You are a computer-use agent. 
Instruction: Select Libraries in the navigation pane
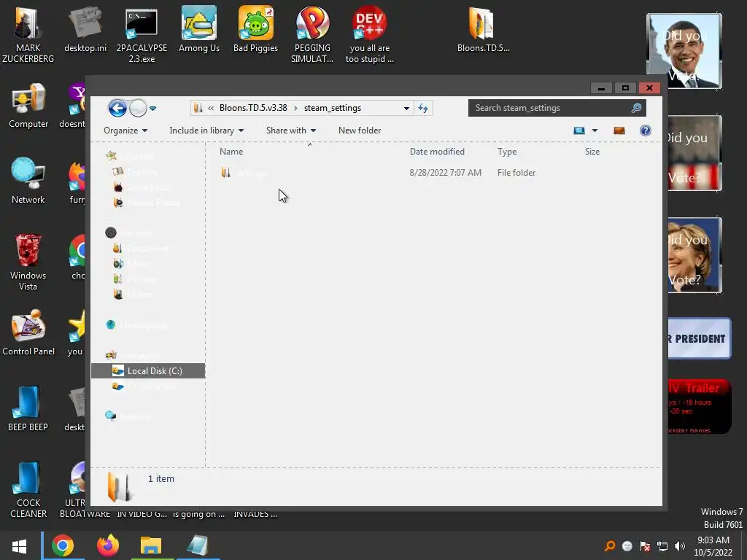pyautogui.click(x=128, y=233)
